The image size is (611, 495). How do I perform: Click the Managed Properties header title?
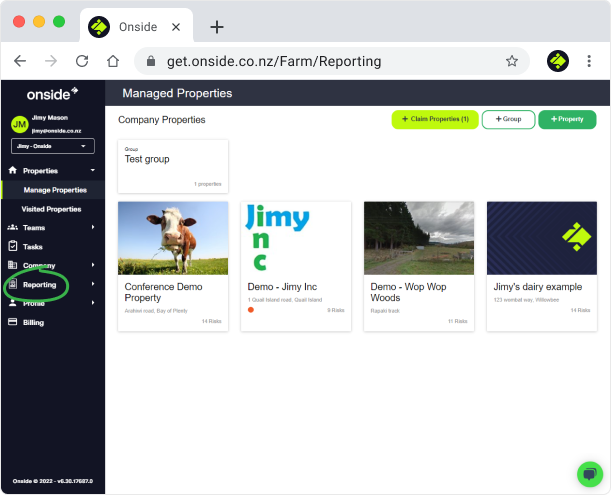coord(177,93)
